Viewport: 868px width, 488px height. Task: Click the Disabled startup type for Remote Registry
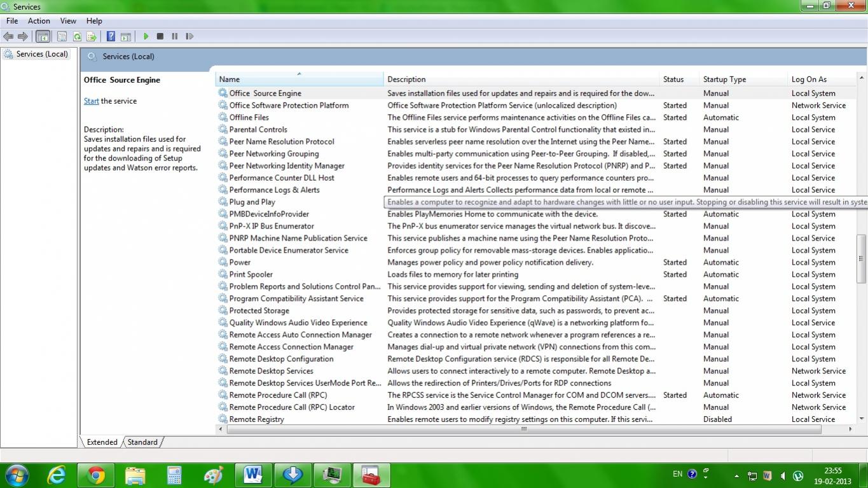(x=717, y=420)
